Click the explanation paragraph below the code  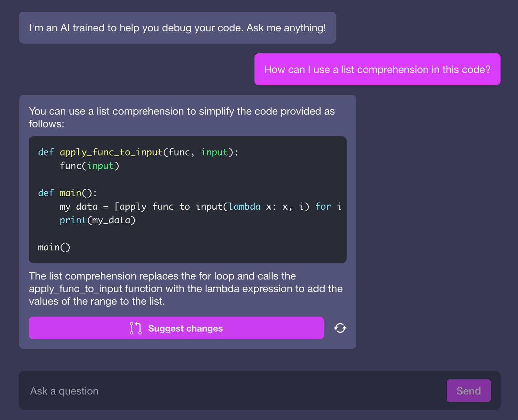click(x=185, y=289)
